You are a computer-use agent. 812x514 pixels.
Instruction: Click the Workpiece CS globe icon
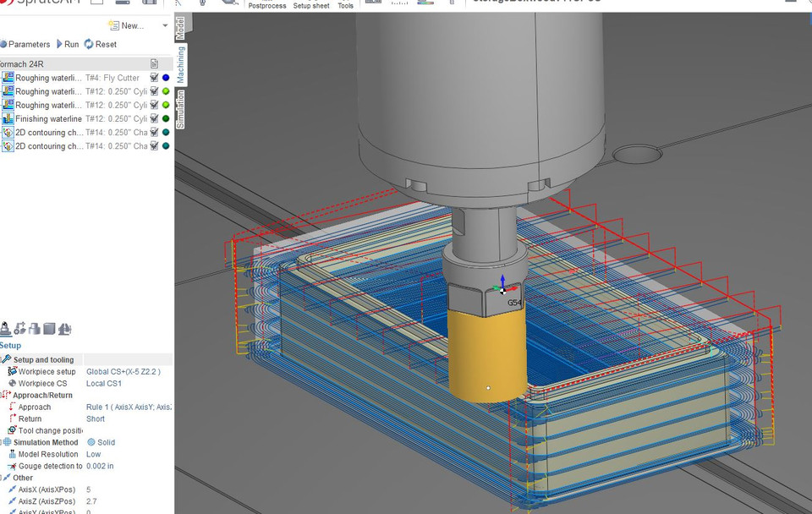point(12,385)
